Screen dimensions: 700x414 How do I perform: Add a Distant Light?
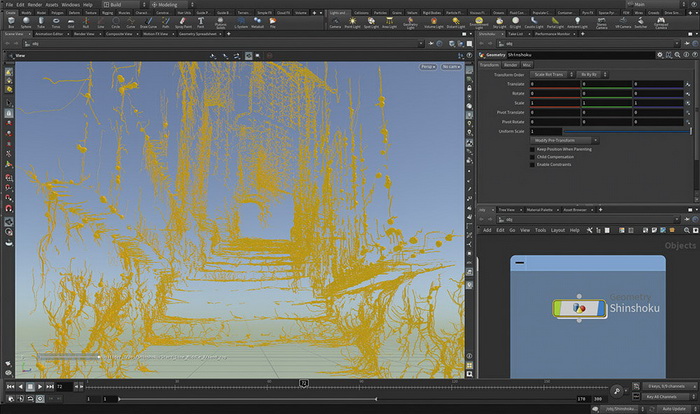click(455, 23)
